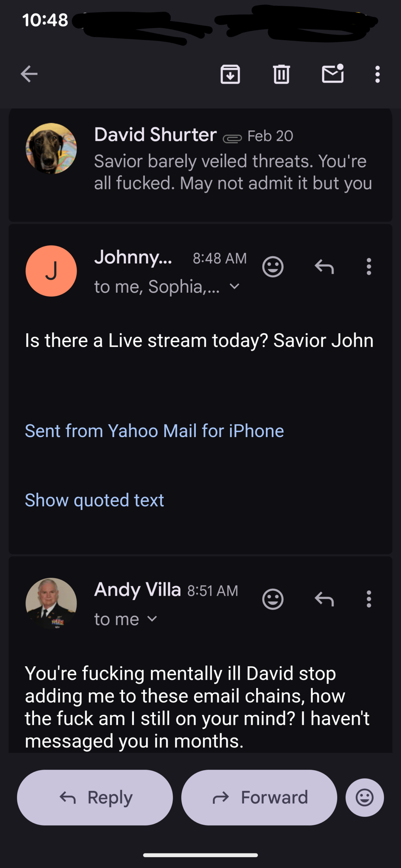The image size is (401, 868).
Task: Reply to Johnny's message with arrow icon
Action: (324, 267)
